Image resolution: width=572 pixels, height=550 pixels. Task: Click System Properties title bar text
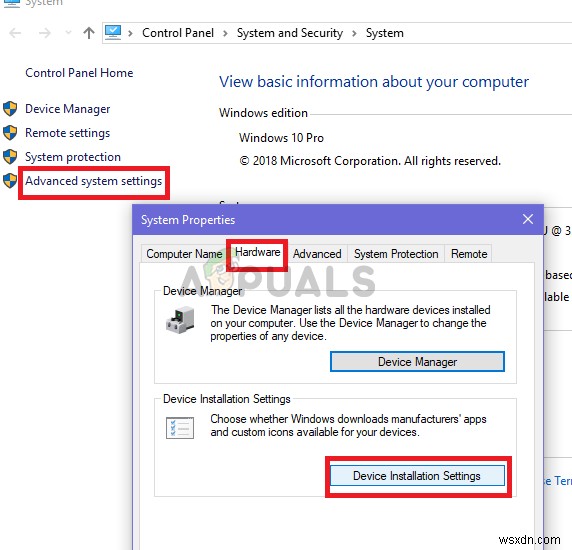(188, 220)
